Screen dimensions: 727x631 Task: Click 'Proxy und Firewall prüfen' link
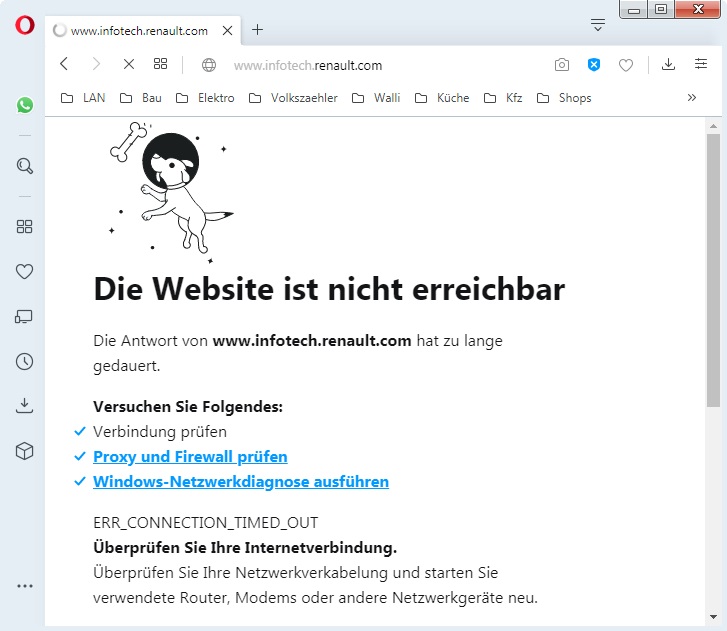coord(190,457)
